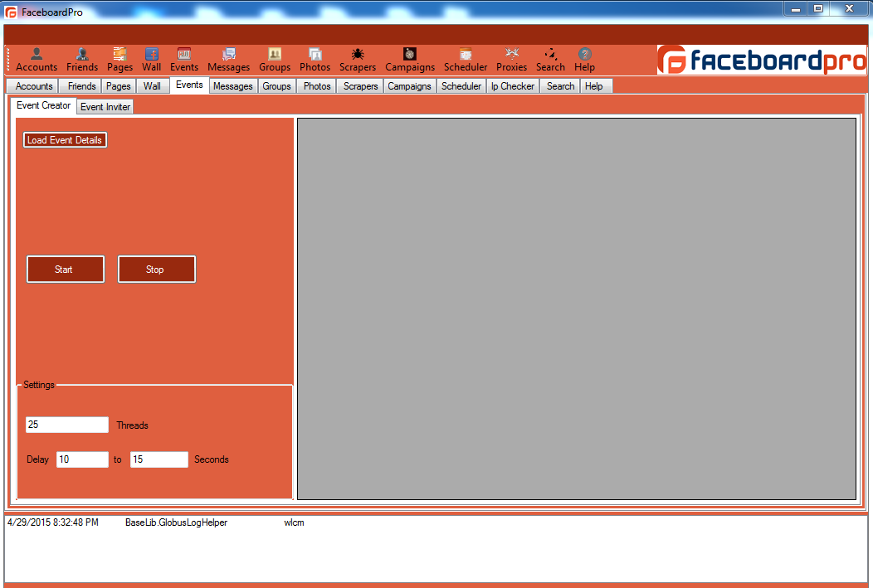
Task: Switch to the Scrapers tab
Action: [x=360, y=86]
